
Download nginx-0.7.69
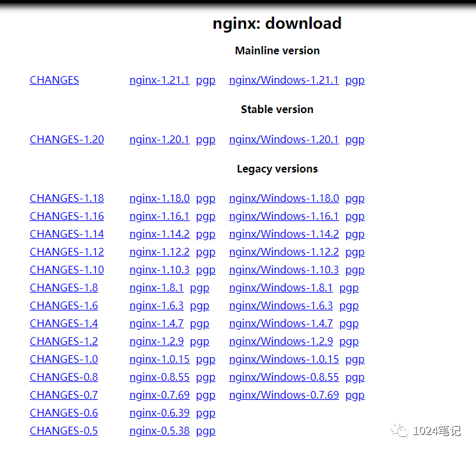(x=159, y=395)
